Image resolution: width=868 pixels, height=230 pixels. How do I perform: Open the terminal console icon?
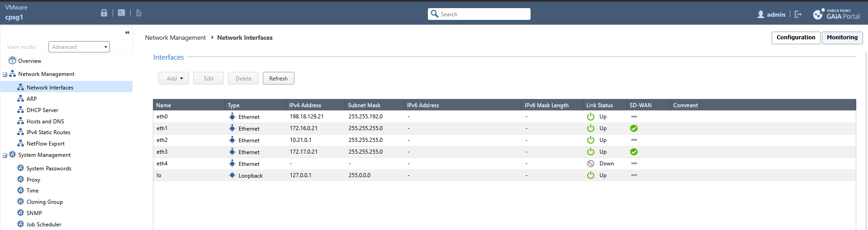121,13
